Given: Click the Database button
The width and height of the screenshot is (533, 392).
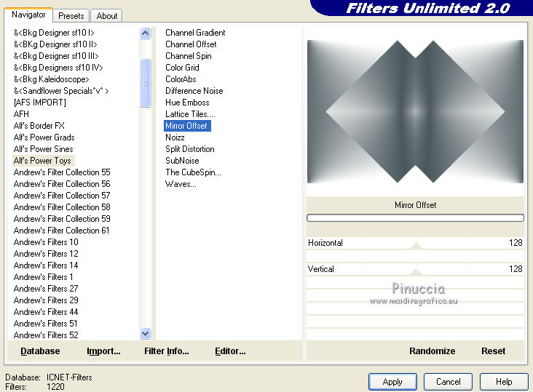Looking at the screenshot, I should point(40,351).
